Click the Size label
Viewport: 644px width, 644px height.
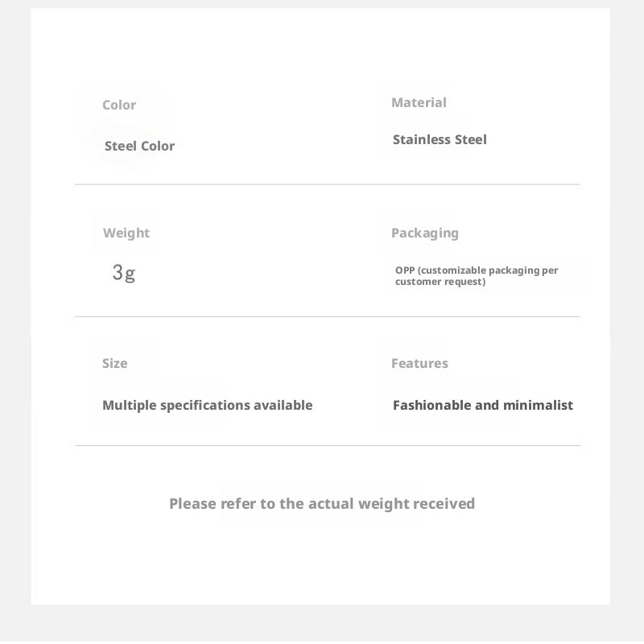(x=114, y=364)
